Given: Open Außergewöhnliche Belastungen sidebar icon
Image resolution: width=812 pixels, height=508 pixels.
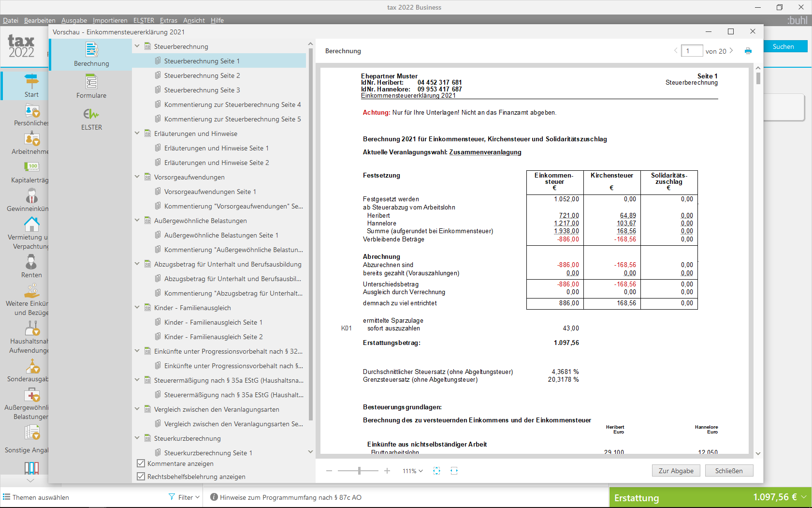Looking at the screenshot, I should [x=32, y=395].
